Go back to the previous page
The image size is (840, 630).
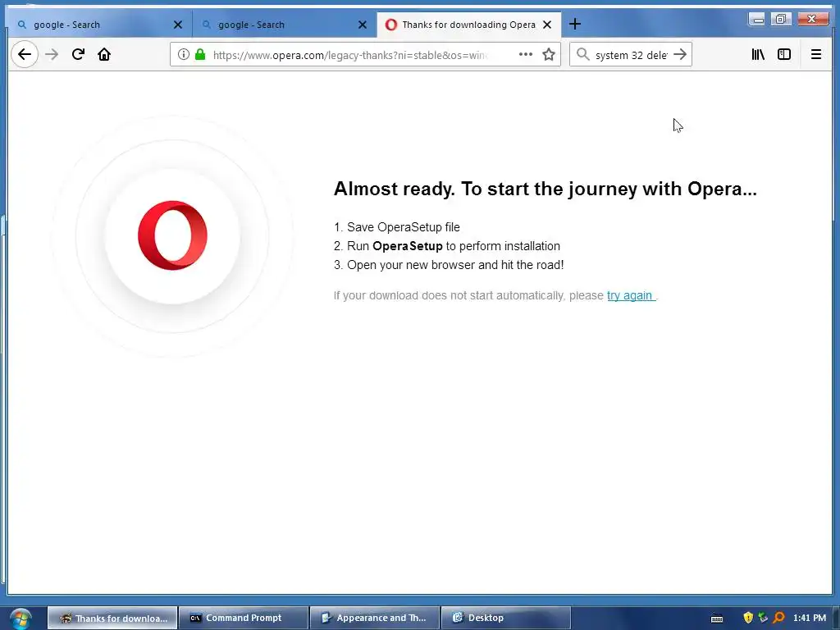[24, 54]
